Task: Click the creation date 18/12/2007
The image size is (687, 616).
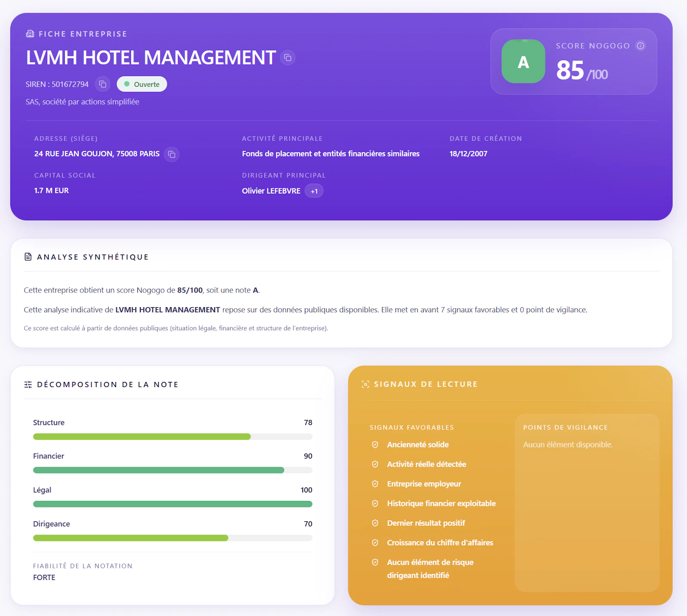Action: point(468,154)
